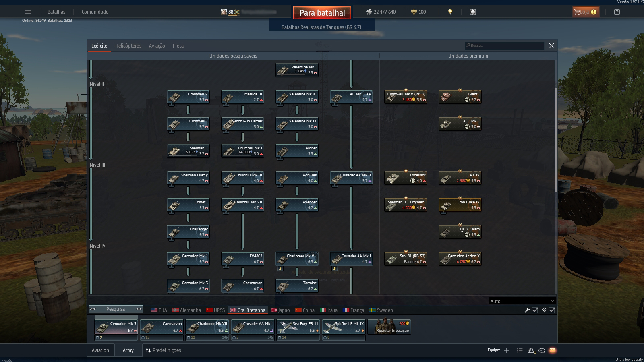The width and height of the screenshot is (644, 362).
Task: Open the chat bubble icon
Action: (x=542, y=350)
